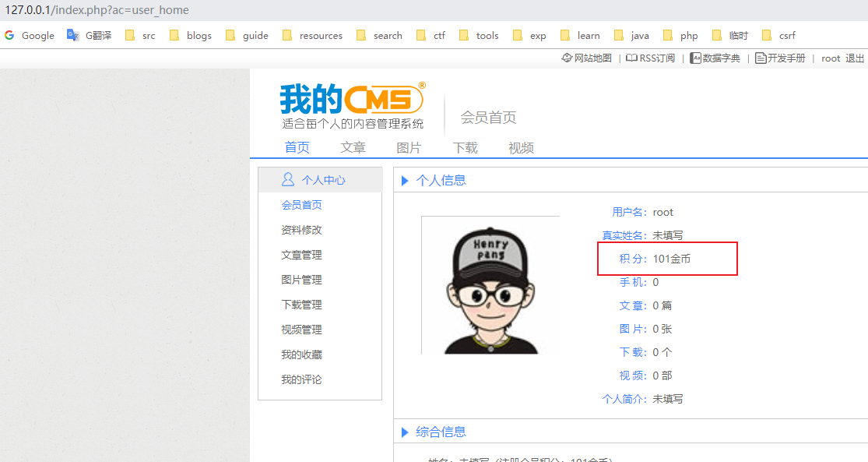Open the 数据字典 data dictionary icon

695,58
